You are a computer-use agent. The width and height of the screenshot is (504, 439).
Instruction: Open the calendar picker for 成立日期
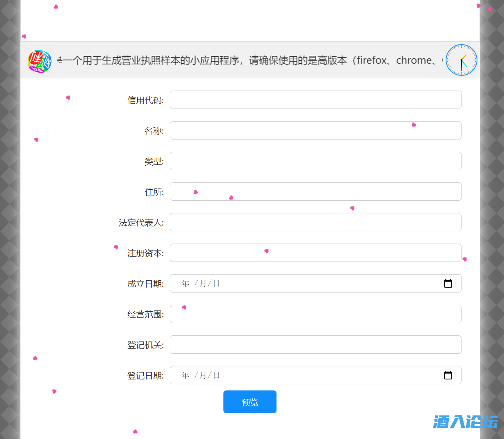pos(448,284)
